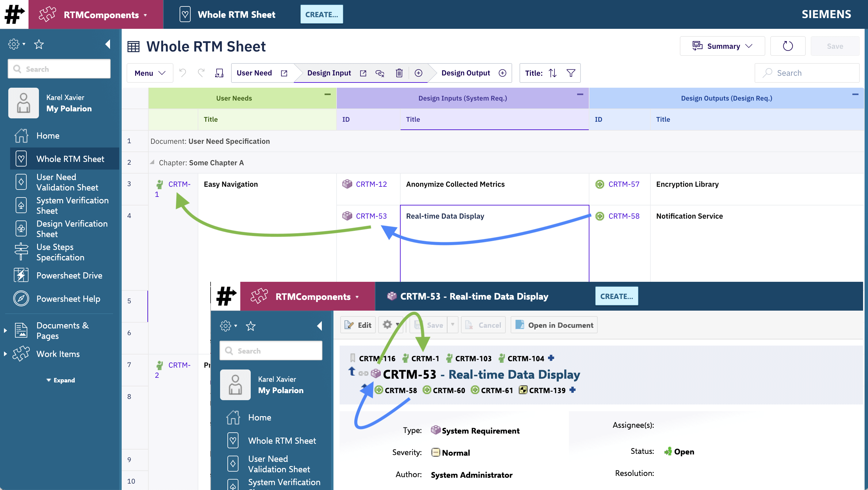Open the overlay gear actions dropdown
Image resolution: width=868 pixels, height=490 pixels.
click(390, 325)
